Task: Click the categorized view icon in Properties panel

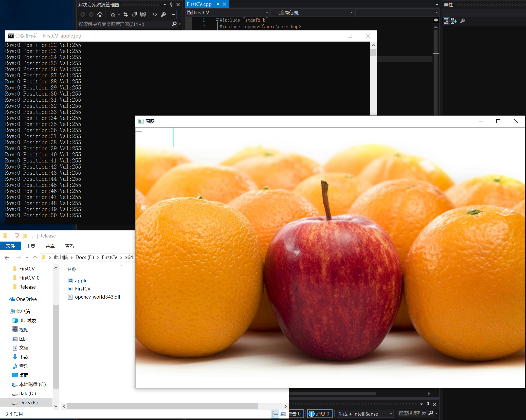Action: (446, 21)
